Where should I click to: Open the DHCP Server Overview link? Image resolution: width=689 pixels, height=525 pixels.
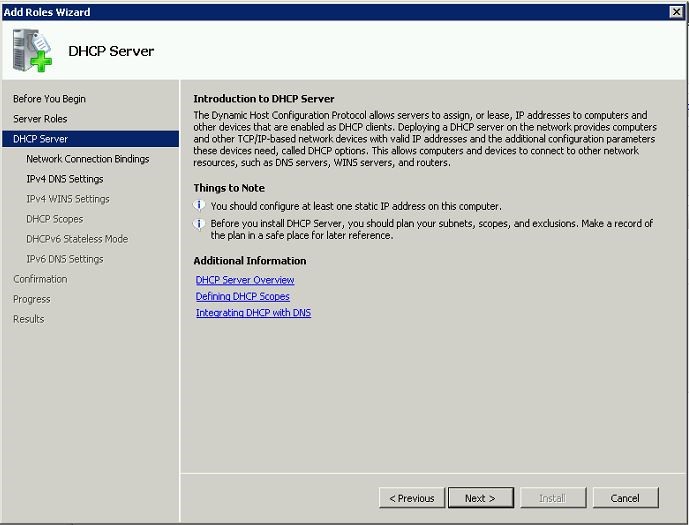click(245, 280)
